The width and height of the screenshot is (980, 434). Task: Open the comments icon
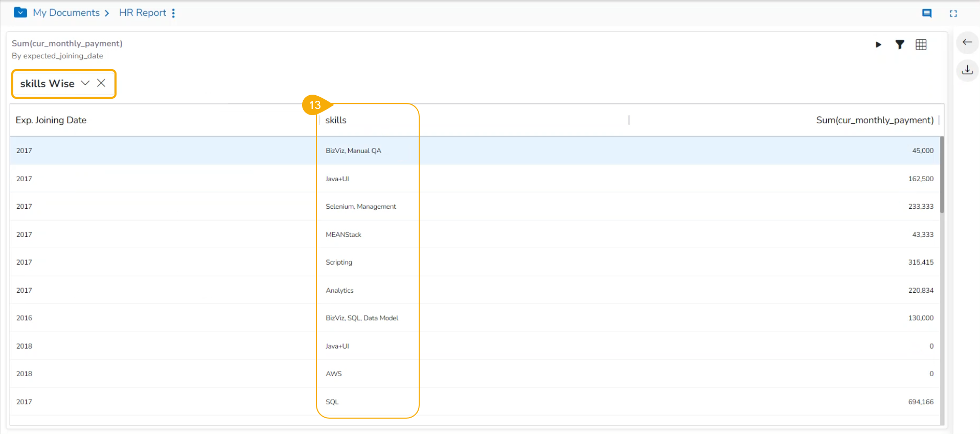[x=926, y=13]
